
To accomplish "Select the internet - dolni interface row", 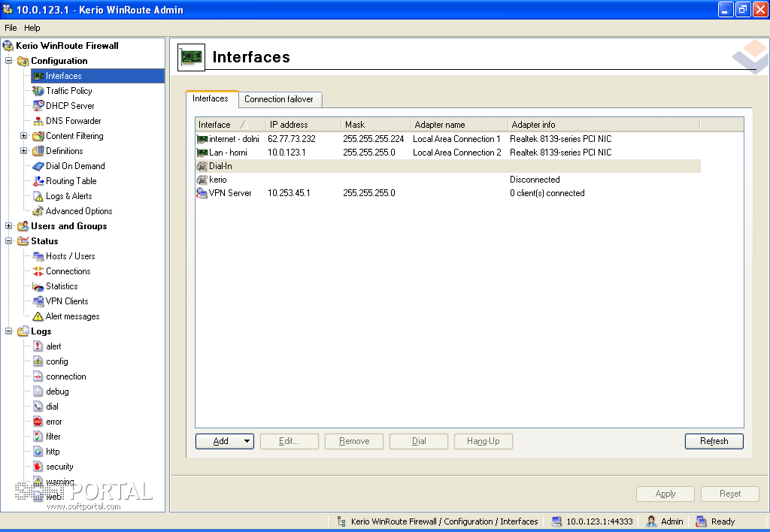I will point(448,139).
